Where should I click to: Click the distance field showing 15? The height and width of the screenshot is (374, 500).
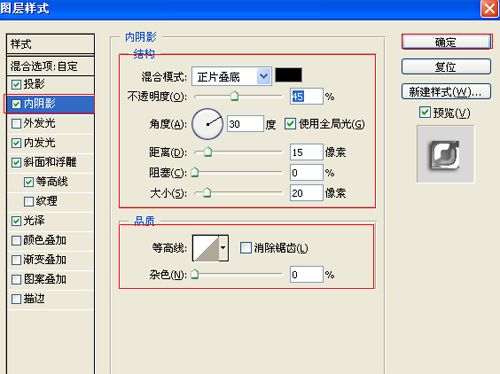click(307, 152)
